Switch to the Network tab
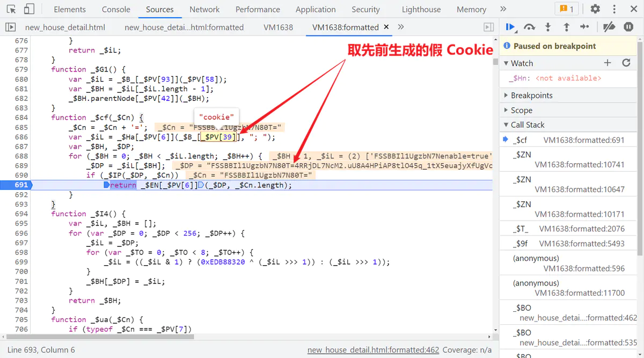644x358 pixels. point(204,9)
